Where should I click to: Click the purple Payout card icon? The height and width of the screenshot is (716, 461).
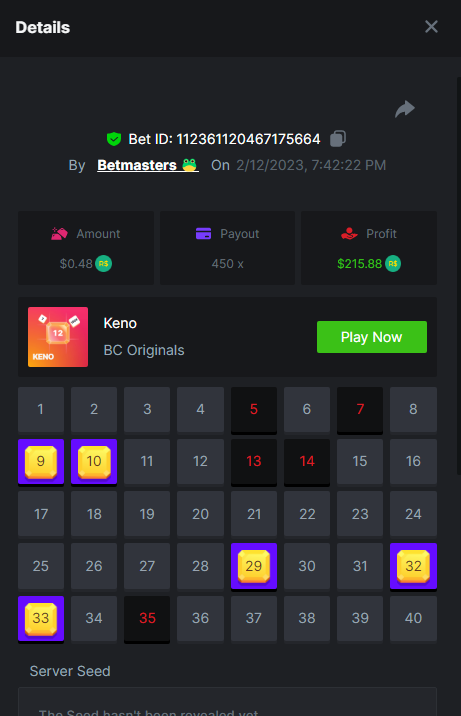(x=204, y=233)
